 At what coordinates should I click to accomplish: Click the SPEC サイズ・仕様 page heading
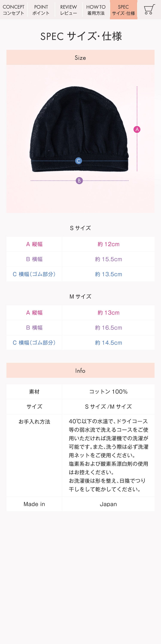tap(81, 36)
